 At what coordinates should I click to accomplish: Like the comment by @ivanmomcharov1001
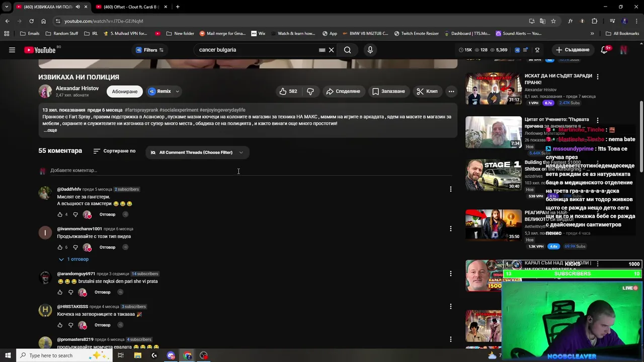click(60, 247)
